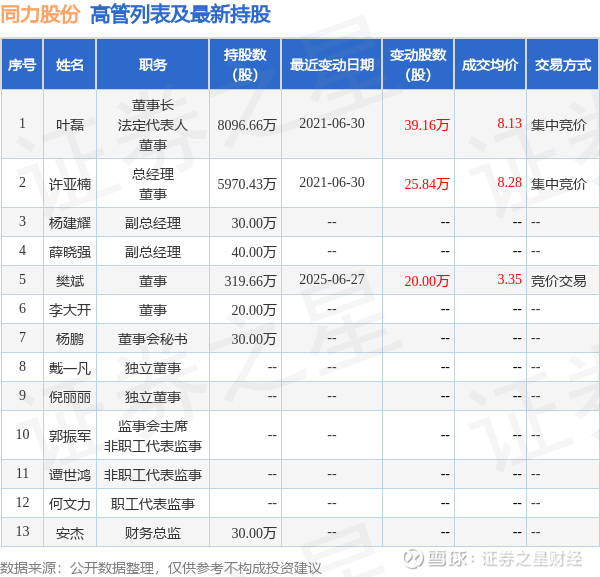
Task: Click the average price 3.35
Action: pyautogui.click(x=509, y=279)
